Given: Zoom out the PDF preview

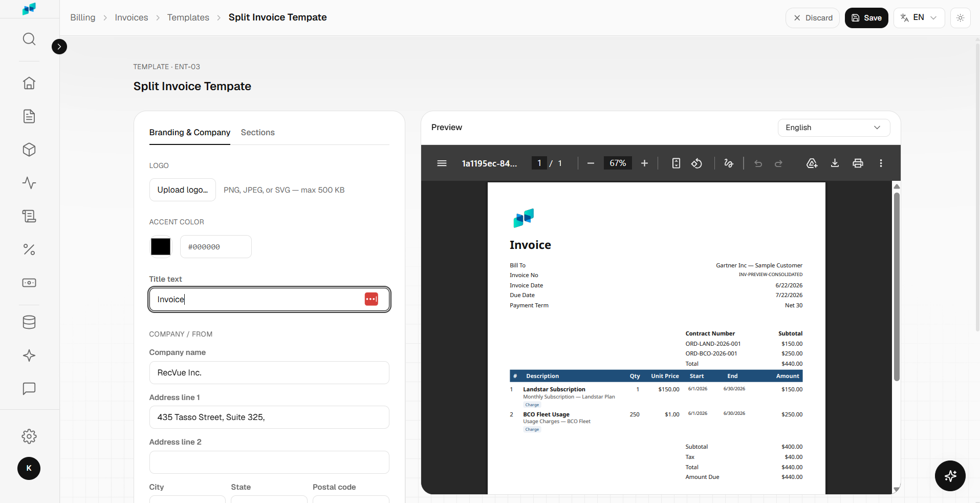Looking at the screenshot, I should (591, 163).
